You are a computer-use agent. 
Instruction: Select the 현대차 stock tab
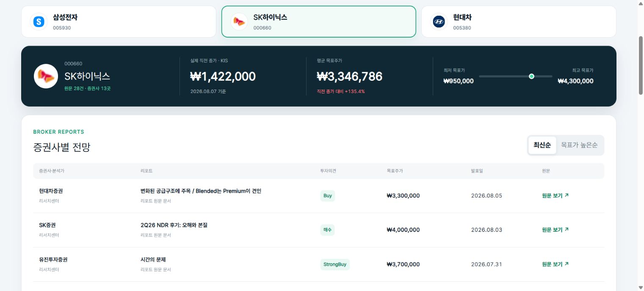519,22
